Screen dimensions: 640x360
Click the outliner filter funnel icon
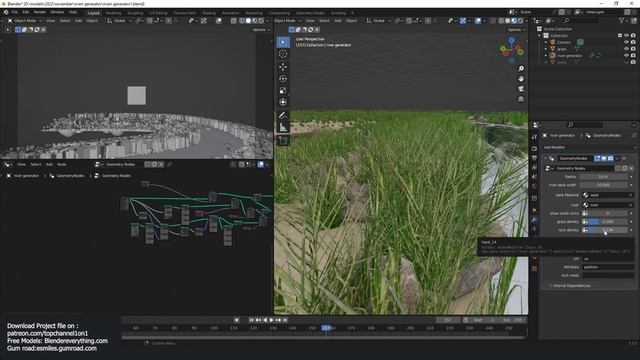pos(622,20)
